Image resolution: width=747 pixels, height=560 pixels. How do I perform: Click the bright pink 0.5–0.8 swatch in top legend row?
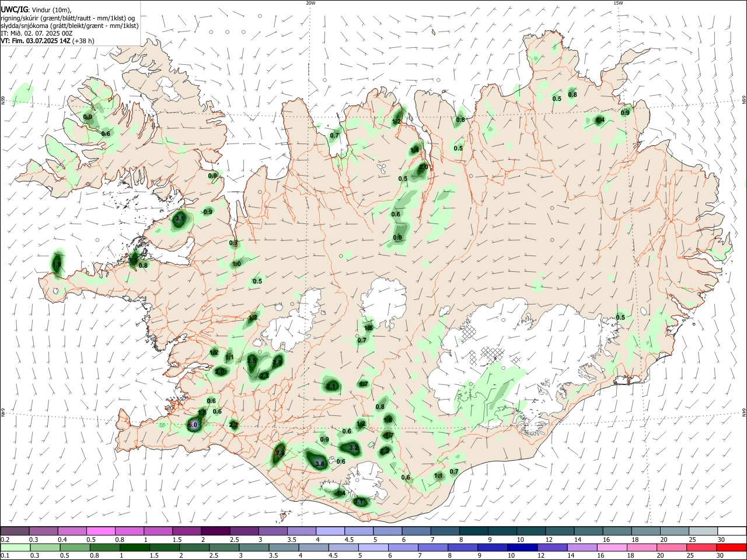[x=100, y=531]
